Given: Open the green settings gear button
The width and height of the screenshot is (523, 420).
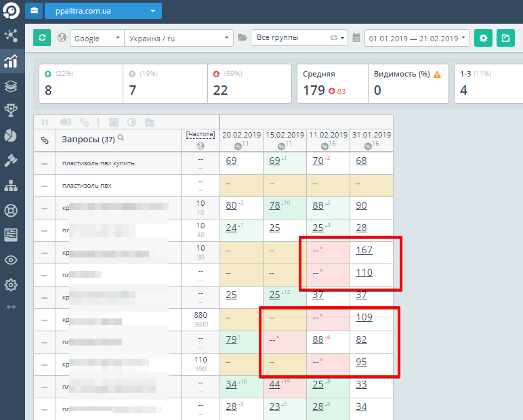Looking at the screenshot, I should pos(483,38).
